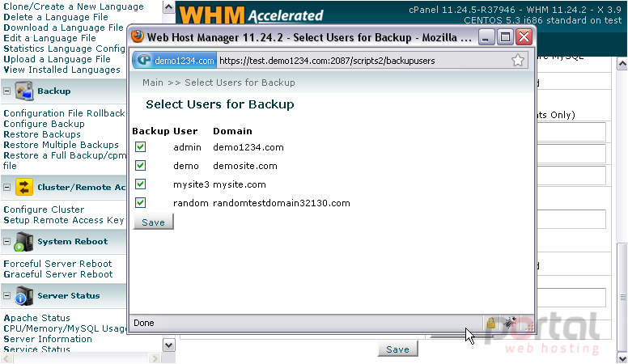Open View Installed Languages link
Image resolution: width=628 pixels, height=364 pixels.
62,70
